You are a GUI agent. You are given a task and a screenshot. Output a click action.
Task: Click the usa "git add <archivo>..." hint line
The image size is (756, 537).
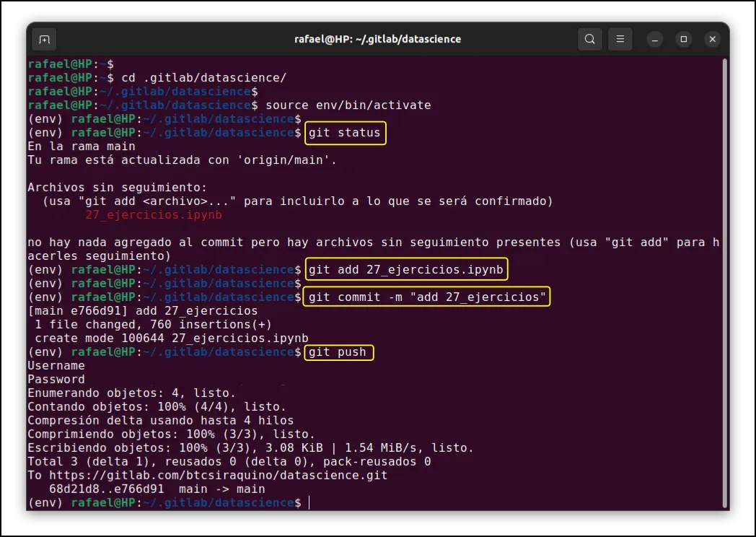click(297, 201)
